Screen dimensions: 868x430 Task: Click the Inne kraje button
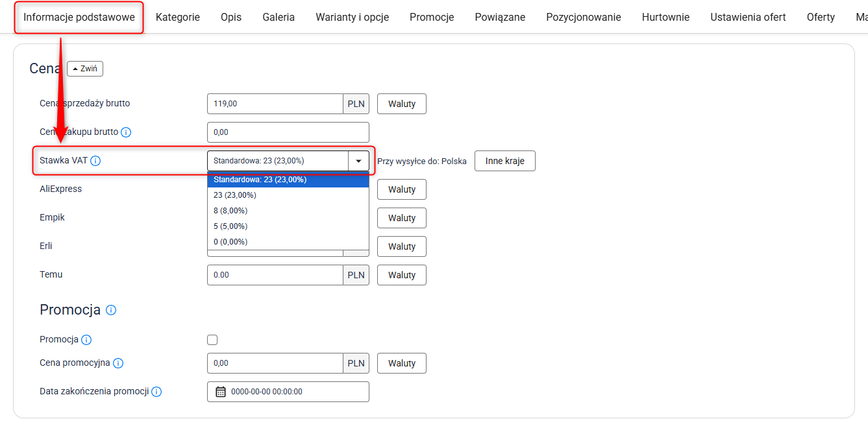coord(504,161)
